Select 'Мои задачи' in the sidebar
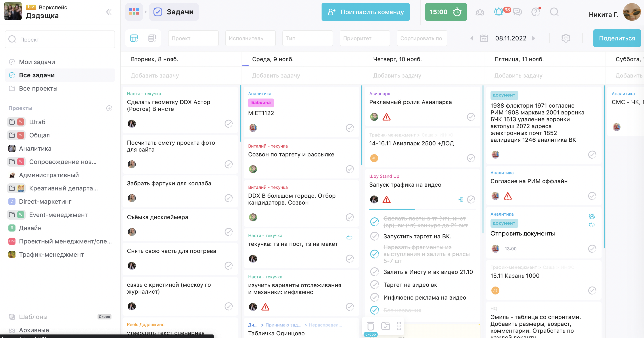644x338 pixels. (x=37, y=62)
